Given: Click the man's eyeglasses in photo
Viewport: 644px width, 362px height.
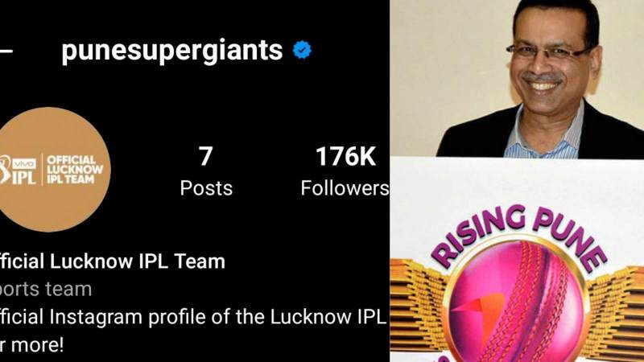Looking at the screenshot, I should coord(550,52).
